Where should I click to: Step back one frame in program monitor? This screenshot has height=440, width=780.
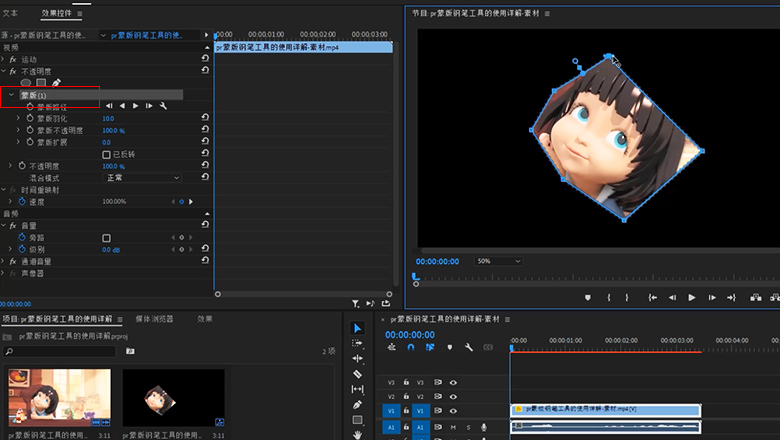pos(672,297)
